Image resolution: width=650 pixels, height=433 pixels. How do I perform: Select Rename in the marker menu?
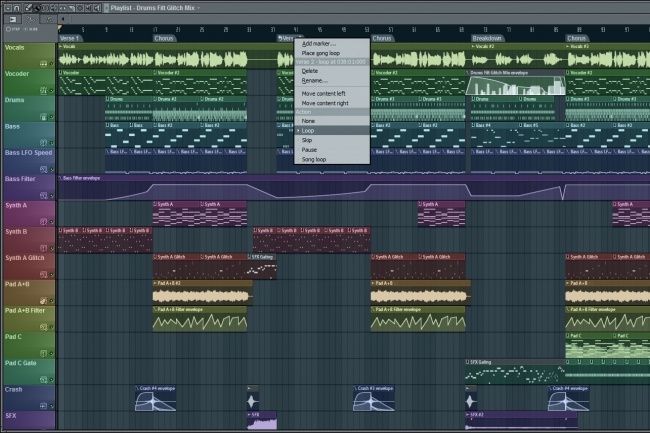coord(332,80)
